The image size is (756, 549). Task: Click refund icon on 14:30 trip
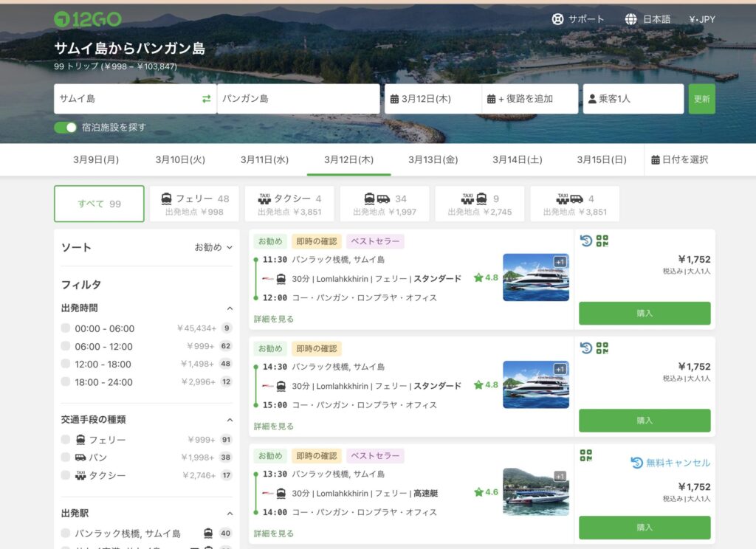tap(586, 348)
